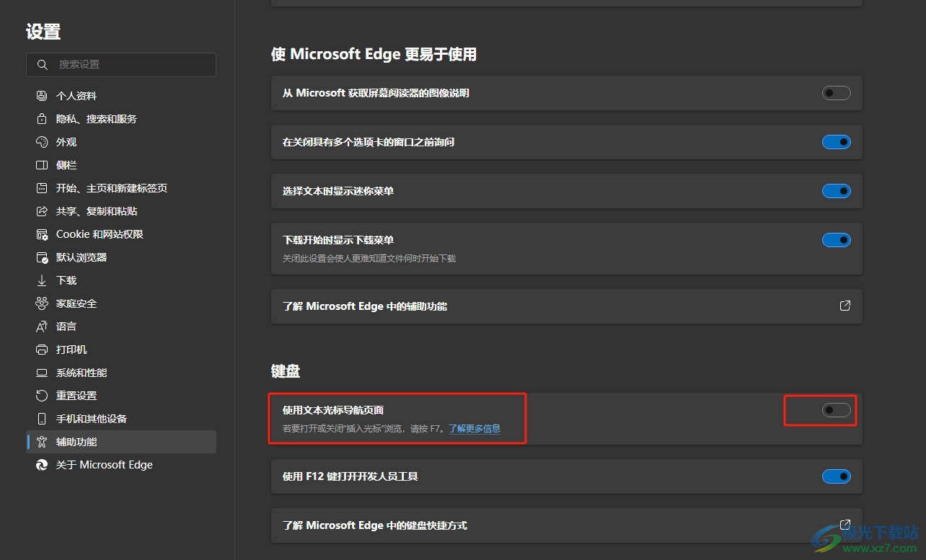Viewport: 926px width, 560px height.
Task: Click the 默认浏览器 browser icon
Action: coord(42,257)
